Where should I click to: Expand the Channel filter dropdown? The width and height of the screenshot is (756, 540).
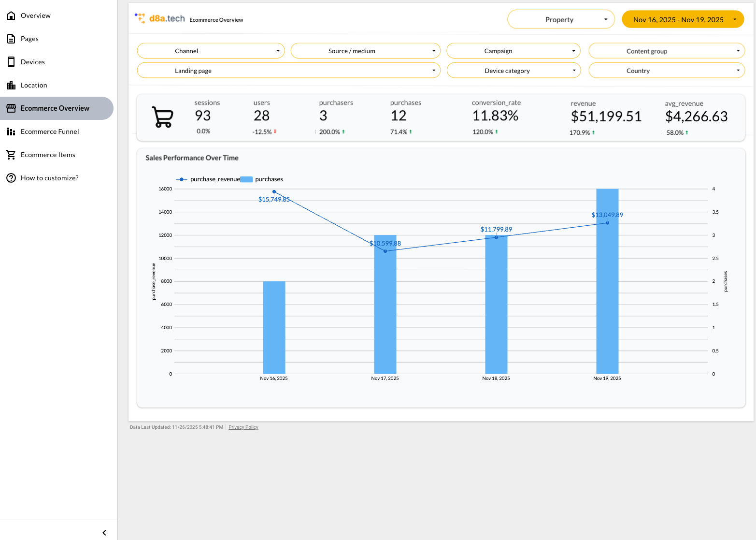click(211, 51)
